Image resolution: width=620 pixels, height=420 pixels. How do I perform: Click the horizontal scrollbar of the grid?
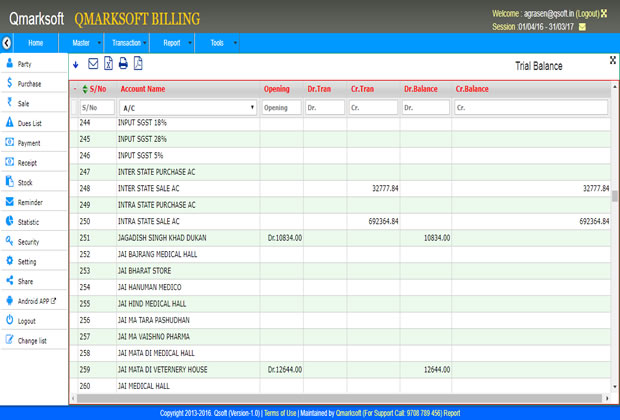(x=339, y=398)
